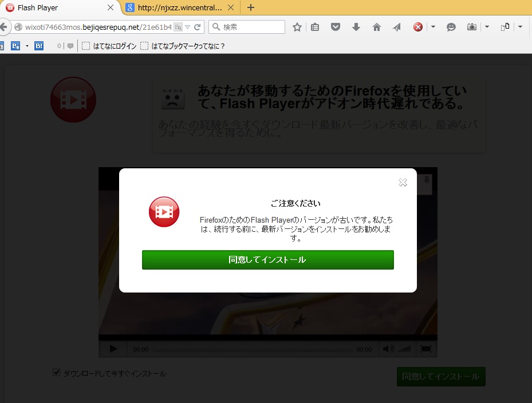Click the search magnifier icon

(x=216, y=26)
